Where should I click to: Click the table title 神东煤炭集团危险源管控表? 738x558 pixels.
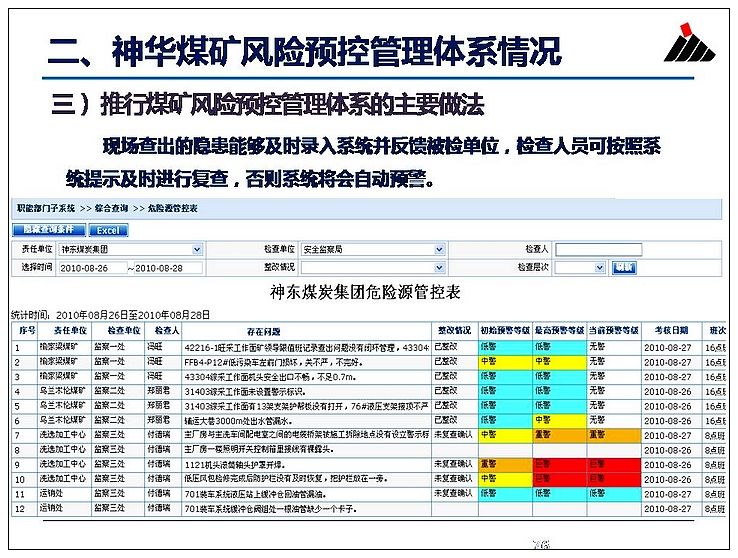tap(365, 292)
